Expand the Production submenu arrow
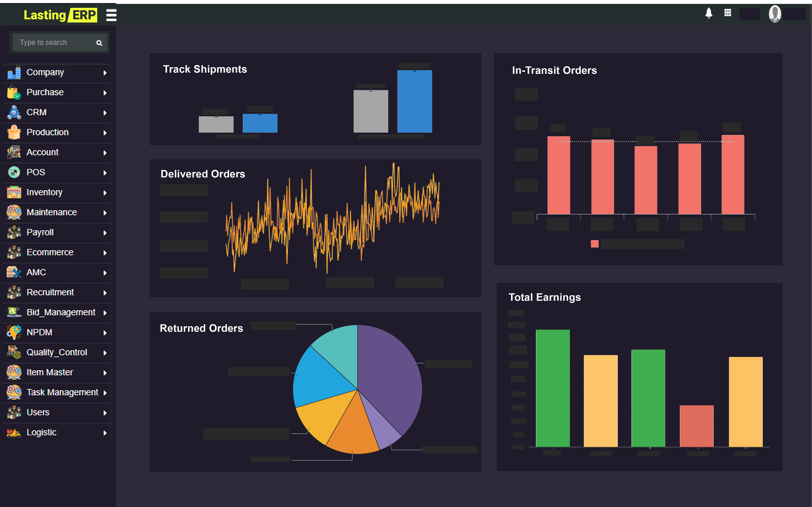Screen dimensions: 812x507 (105, 133)
